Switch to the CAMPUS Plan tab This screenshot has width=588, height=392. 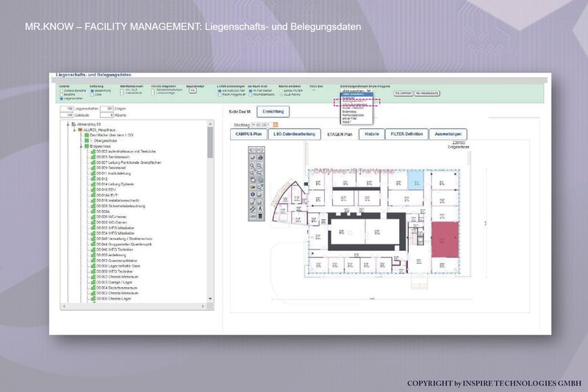tap(248, 134)
